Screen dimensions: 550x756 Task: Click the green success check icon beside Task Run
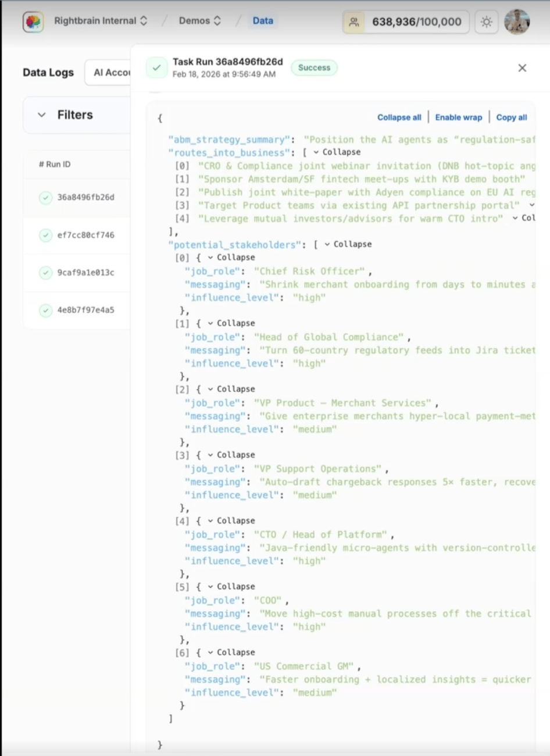[x=156, y=67]
